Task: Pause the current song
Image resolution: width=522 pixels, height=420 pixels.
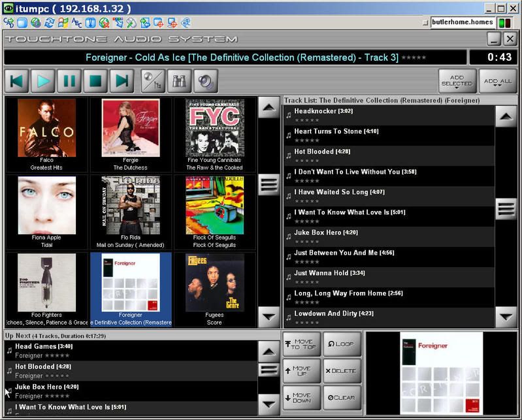Action: 69,81
